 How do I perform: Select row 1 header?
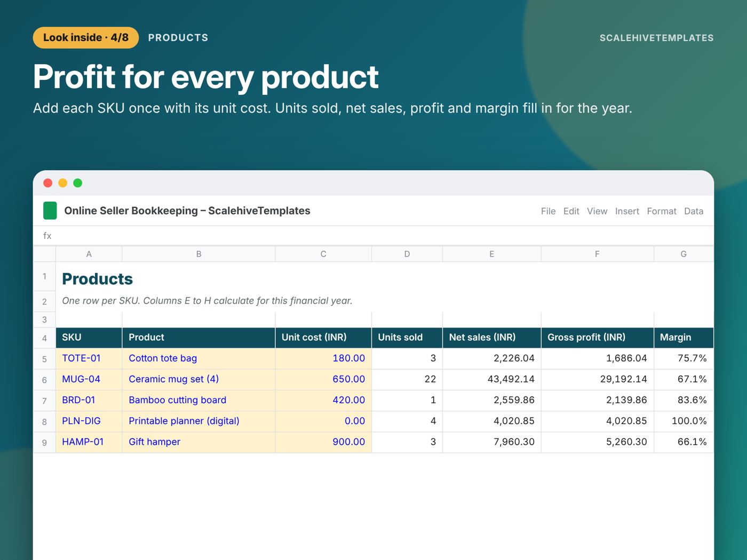point(44,276)
